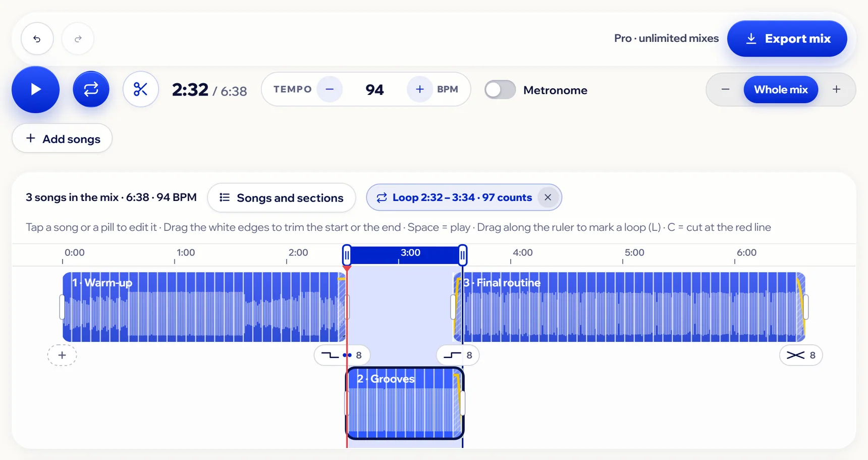This screenshot has height=460, width=868.
Task: Open Songs and sections list
Action: 282,197
